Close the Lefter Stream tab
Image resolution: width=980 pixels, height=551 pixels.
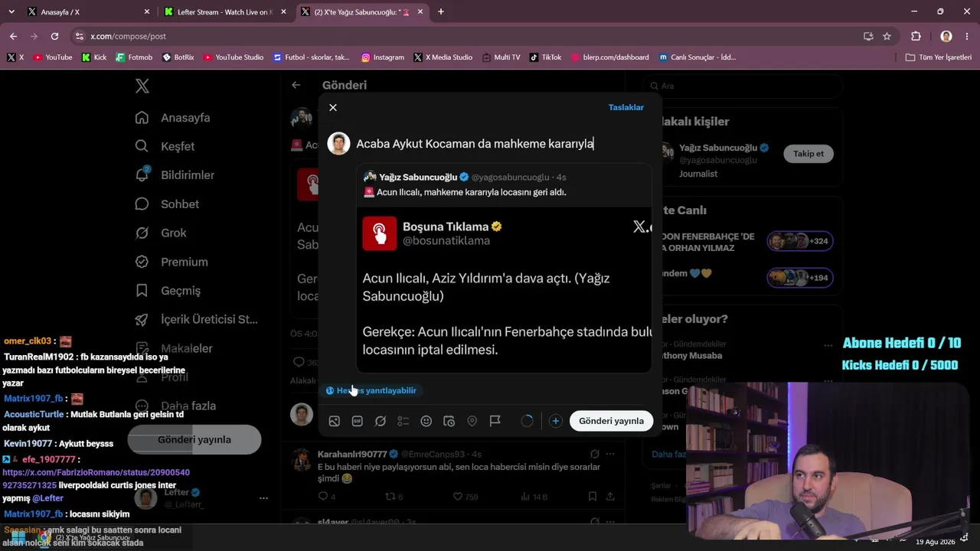click(x=283, y=12)
